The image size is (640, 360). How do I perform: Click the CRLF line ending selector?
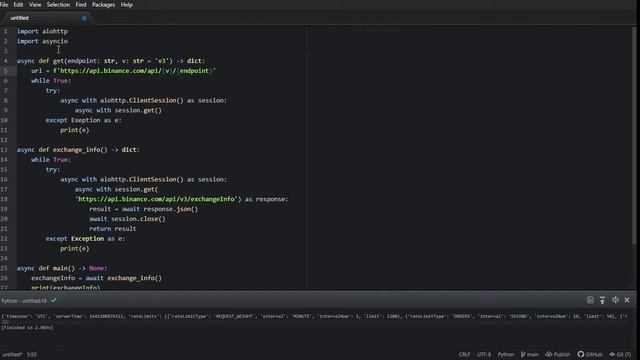(x=464, y=354)
